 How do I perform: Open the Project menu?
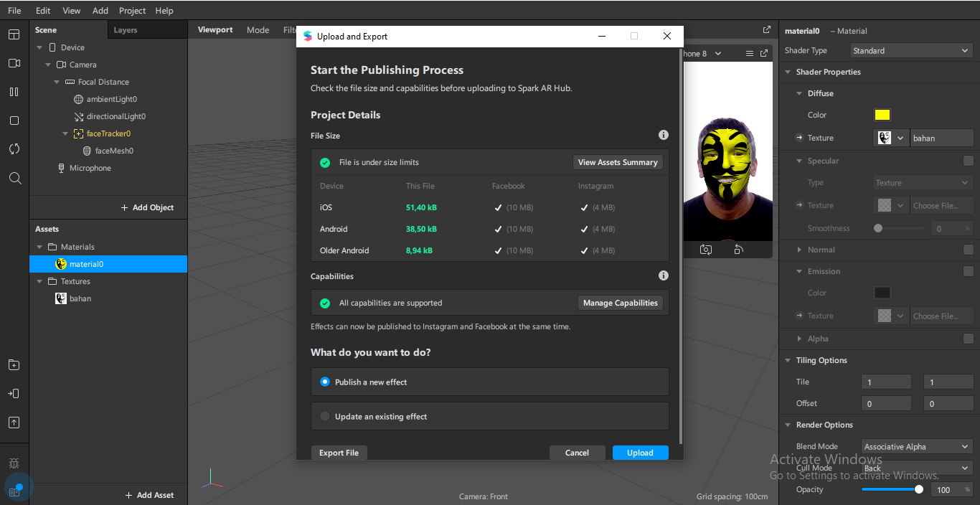pyautogui.click(x=132, y=11)
